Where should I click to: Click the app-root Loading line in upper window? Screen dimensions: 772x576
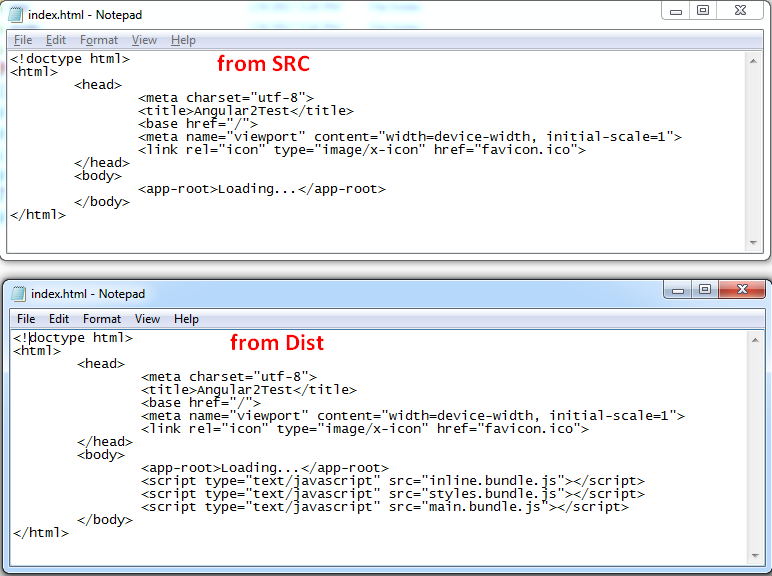pyautogui.click(x=262, y=189)
